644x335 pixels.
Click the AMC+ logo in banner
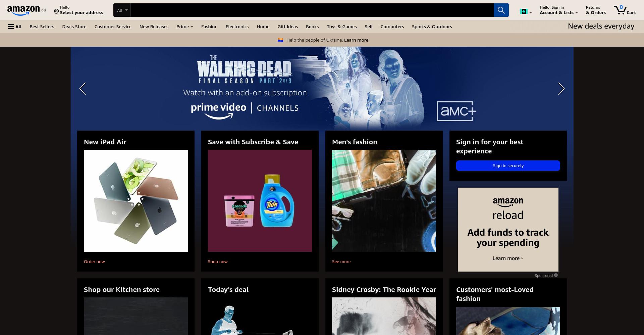[x=456, y=111]
